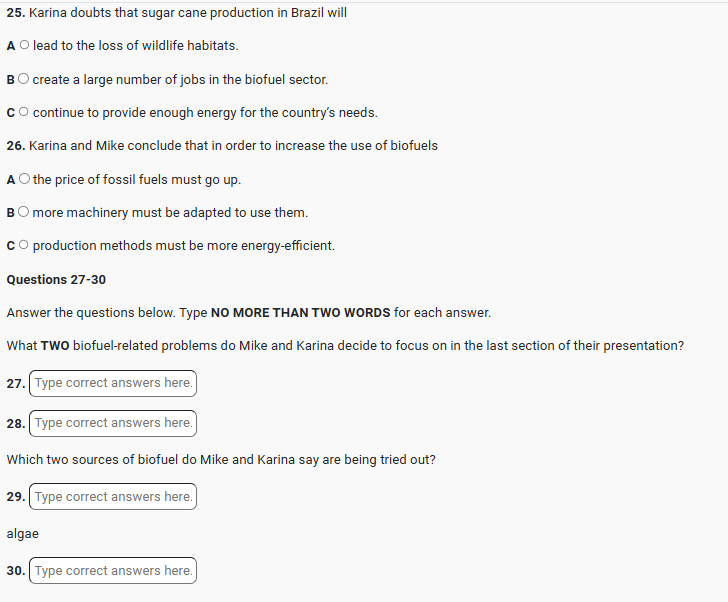Click the "Which two sources of biofuel" question
The image size is (728, 602).
[x=221, y=460]
